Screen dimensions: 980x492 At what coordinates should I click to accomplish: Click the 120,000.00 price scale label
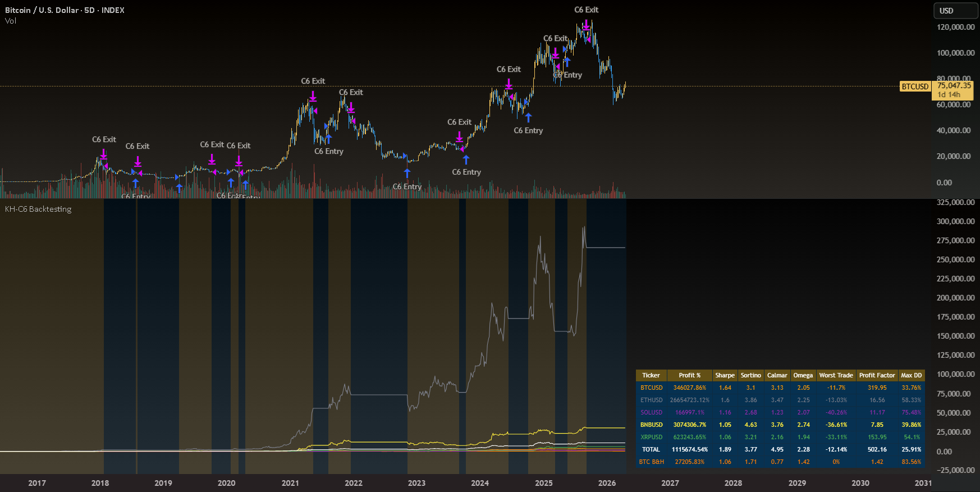coord(955,27)
